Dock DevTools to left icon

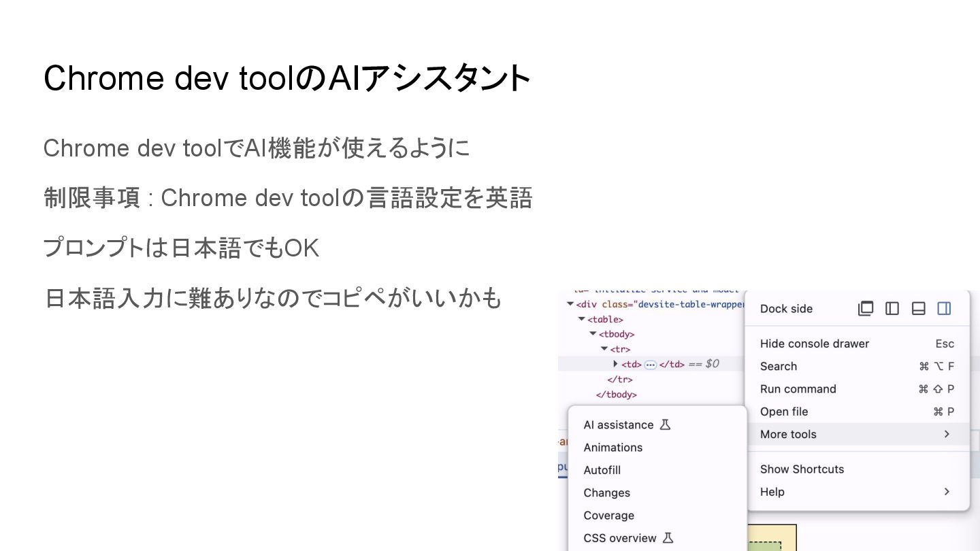click(x=892, y=308)
